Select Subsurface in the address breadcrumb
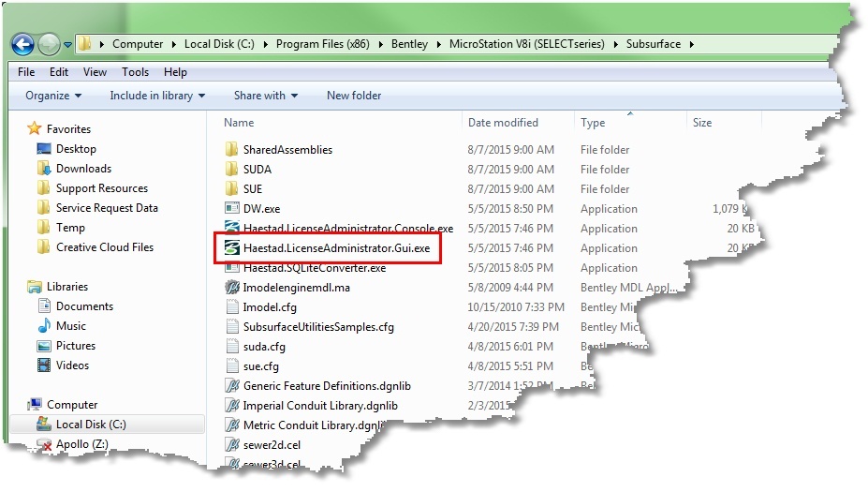This screenshot has width=868, height=492. 654,44
